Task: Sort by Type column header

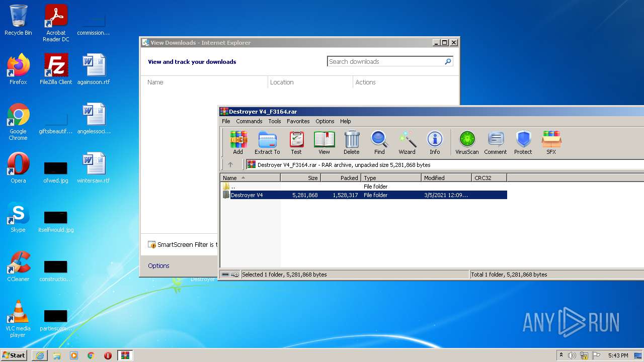Action: pos(391,177)
